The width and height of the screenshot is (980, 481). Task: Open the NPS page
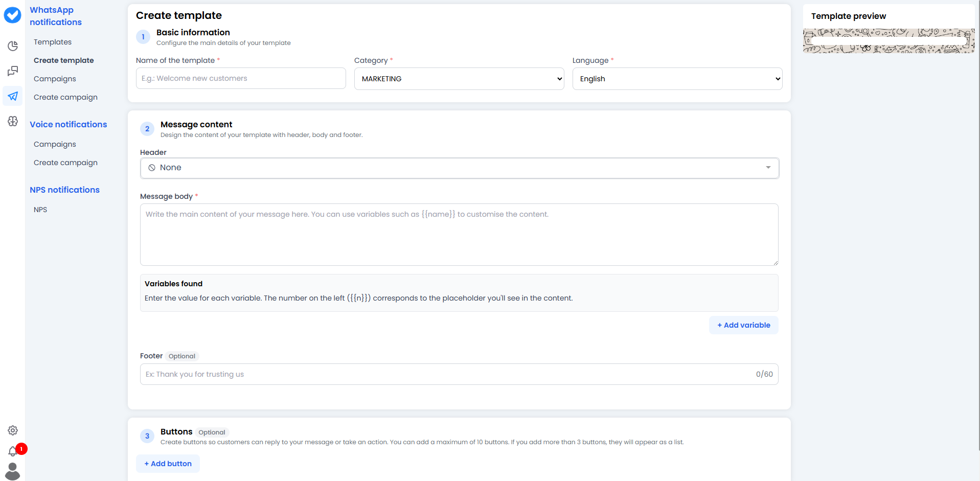click(40, 209)
